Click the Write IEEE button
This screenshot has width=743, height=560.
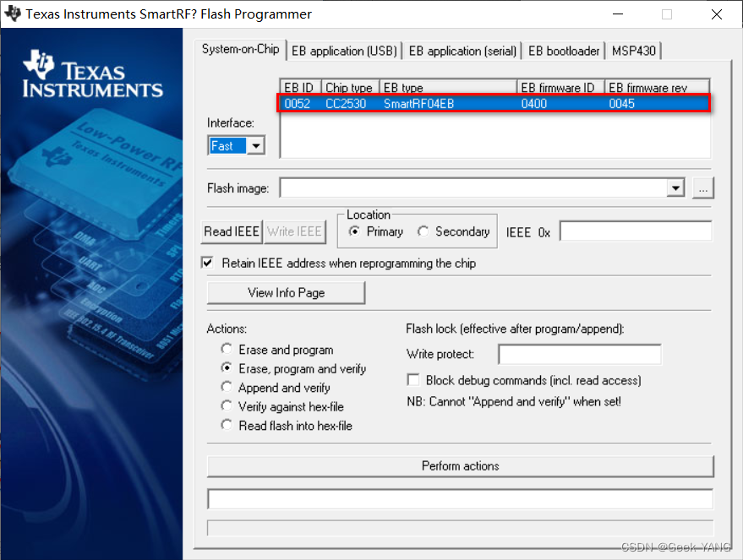[295, 231]
